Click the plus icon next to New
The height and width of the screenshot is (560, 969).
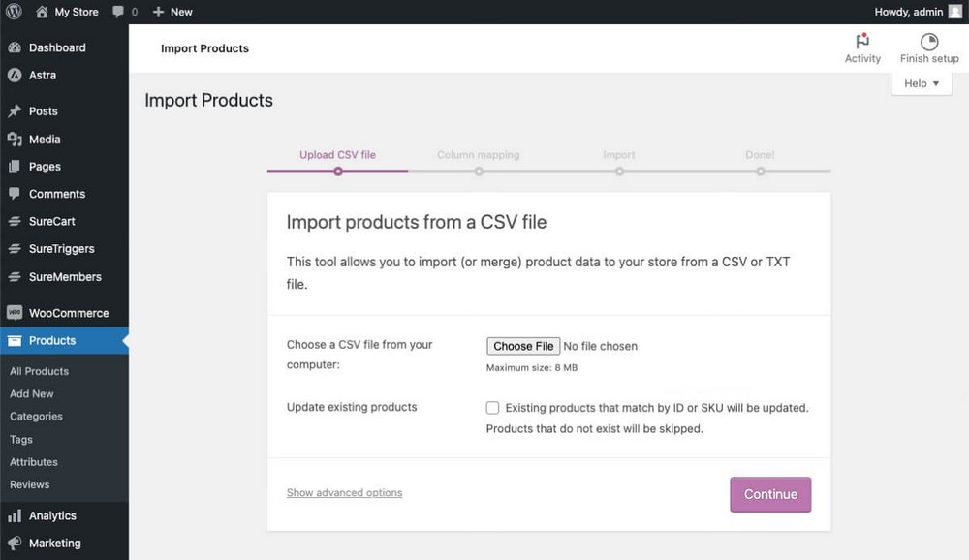pos(158,12)
